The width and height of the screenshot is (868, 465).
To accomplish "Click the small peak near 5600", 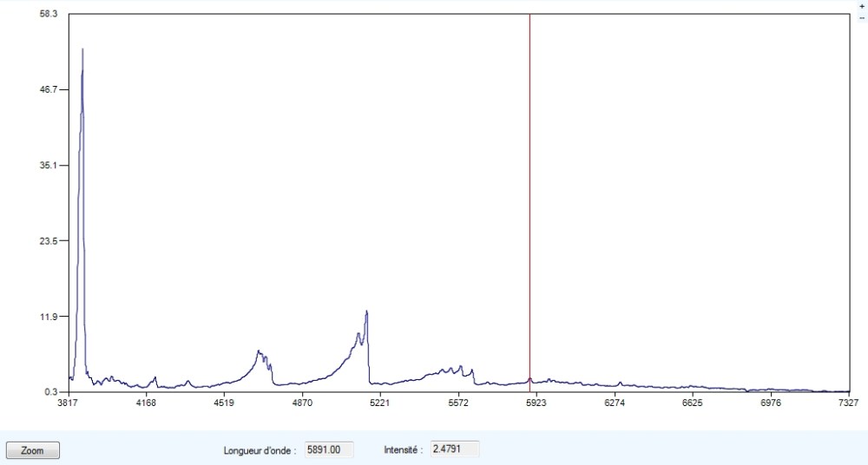I will [461, 366].
